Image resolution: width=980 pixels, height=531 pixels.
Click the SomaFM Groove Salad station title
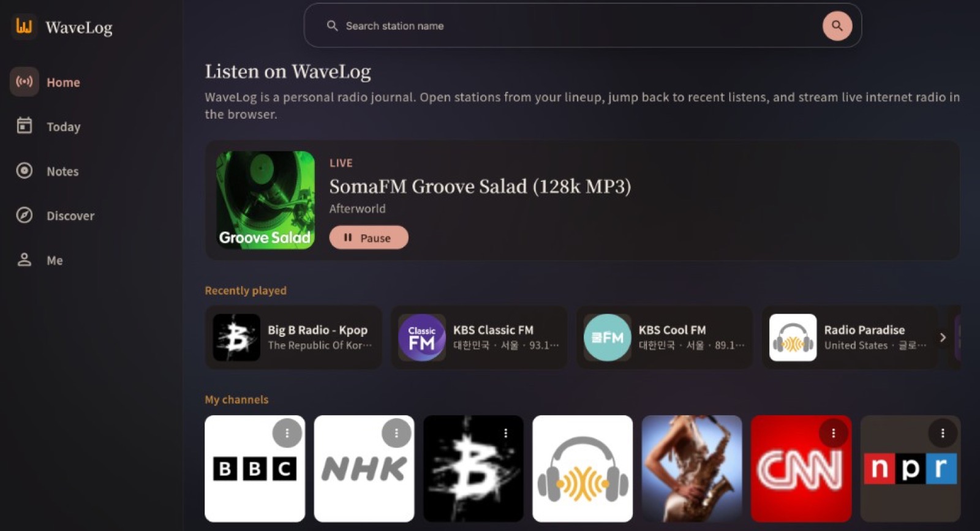coord(480,186)
